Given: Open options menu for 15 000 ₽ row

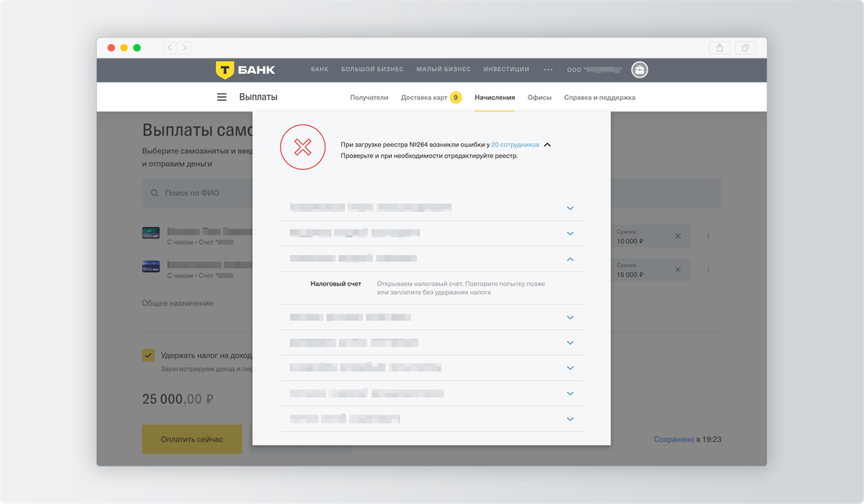Looking at the screenshot, I should (708, 270).
